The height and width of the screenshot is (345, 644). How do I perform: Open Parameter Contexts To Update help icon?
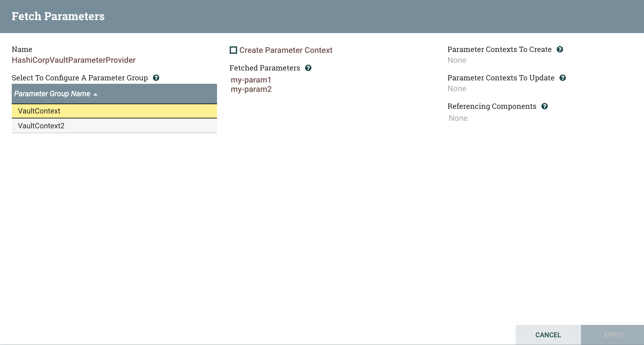(x=562, y=78)
